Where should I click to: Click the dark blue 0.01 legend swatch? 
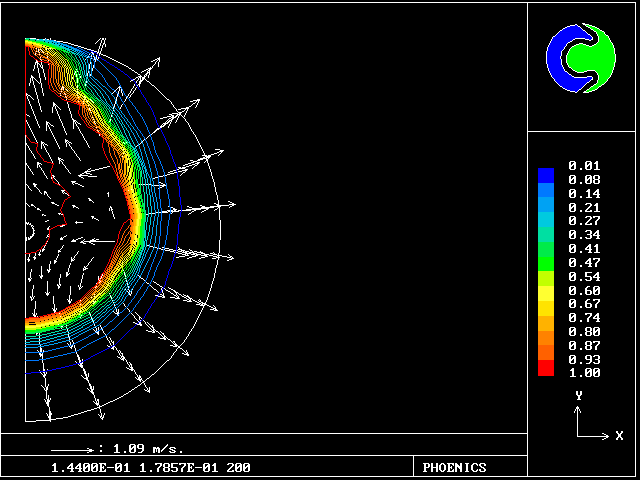(545, 174)
